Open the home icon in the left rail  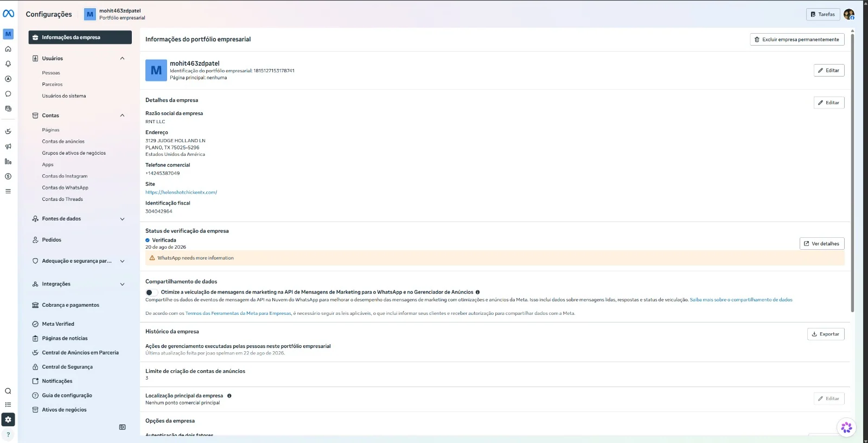[x=8, y=49]
